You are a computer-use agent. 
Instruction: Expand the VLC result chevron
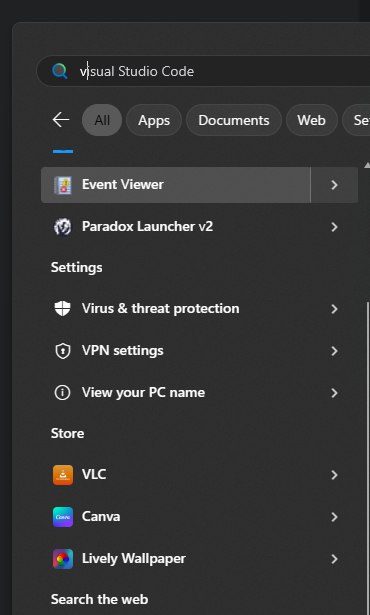(334, 475)
